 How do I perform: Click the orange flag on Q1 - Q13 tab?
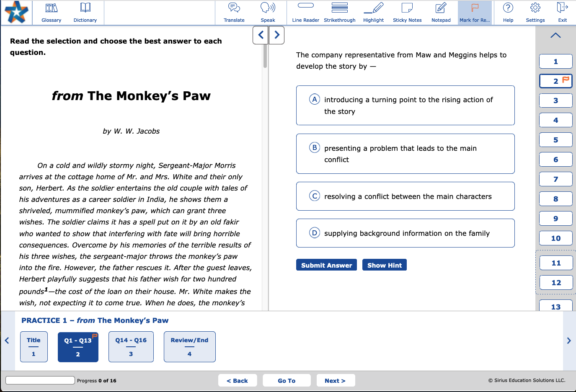pos(95,335)
